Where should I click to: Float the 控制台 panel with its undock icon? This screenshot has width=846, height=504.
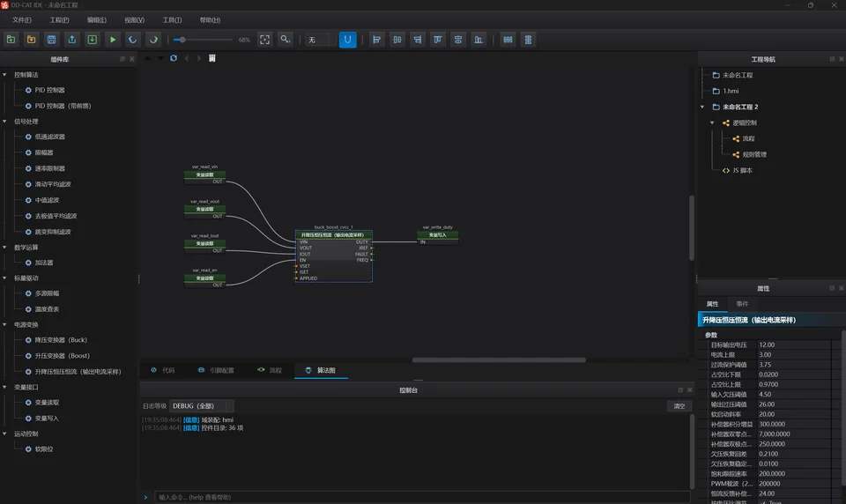(680, 389)
